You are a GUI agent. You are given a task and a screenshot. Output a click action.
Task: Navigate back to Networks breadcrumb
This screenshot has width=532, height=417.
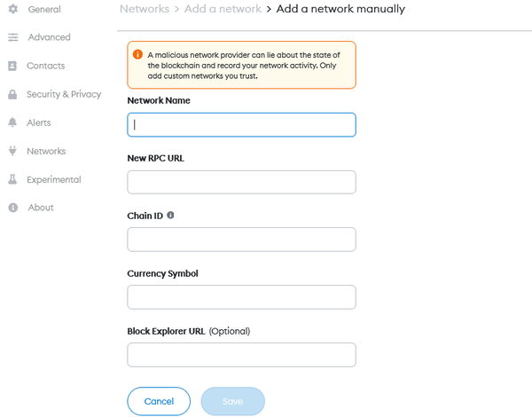click(x=145, y=9)
